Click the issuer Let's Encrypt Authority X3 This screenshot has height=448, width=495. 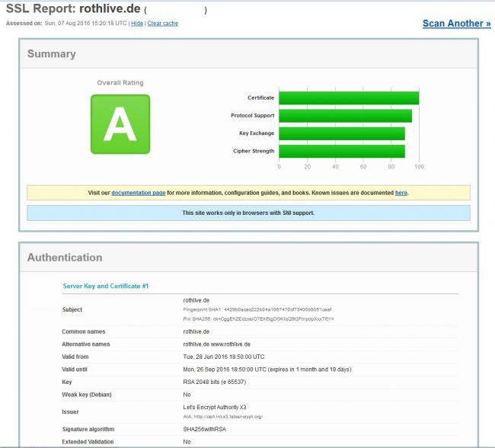click(x=215, y=408)
